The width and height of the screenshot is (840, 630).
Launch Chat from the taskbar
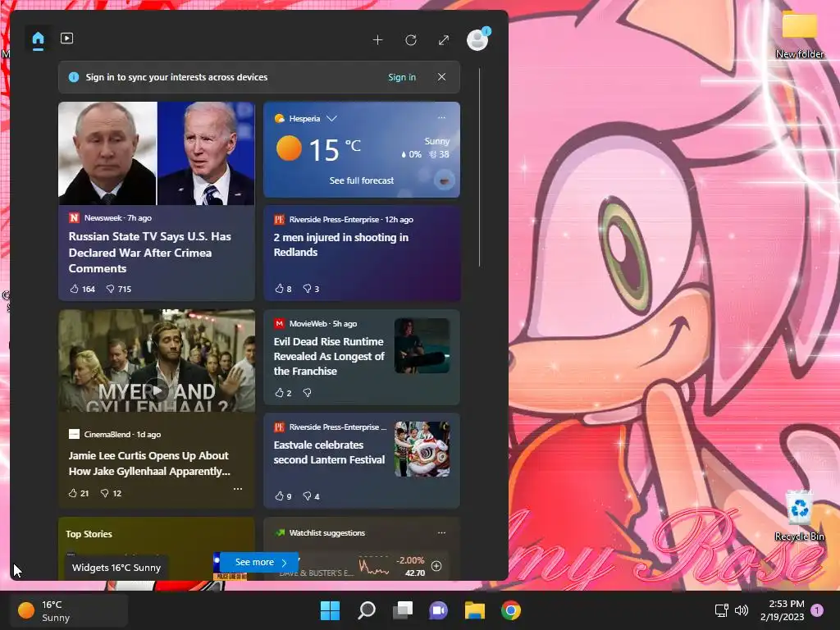click(x=438, y=610)
